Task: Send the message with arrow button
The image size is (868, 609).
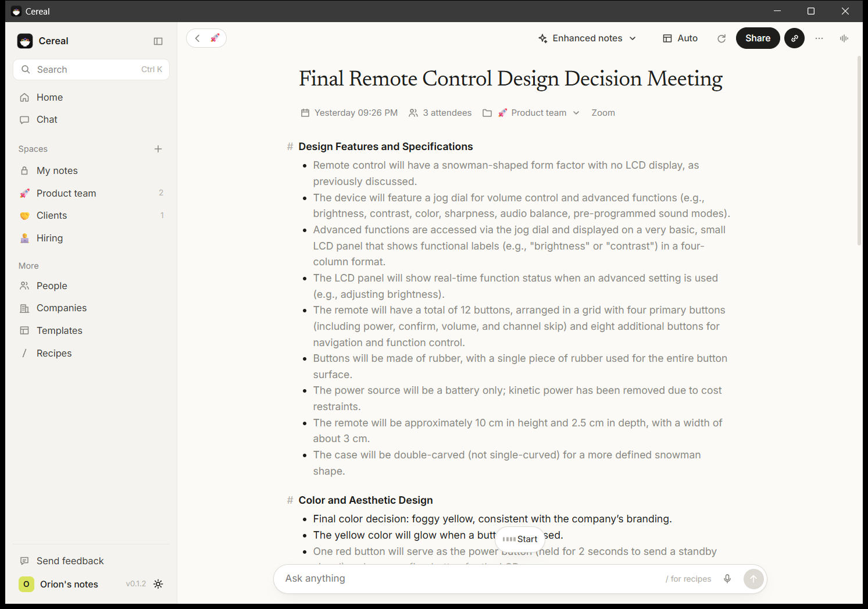Action: (753, 579)
